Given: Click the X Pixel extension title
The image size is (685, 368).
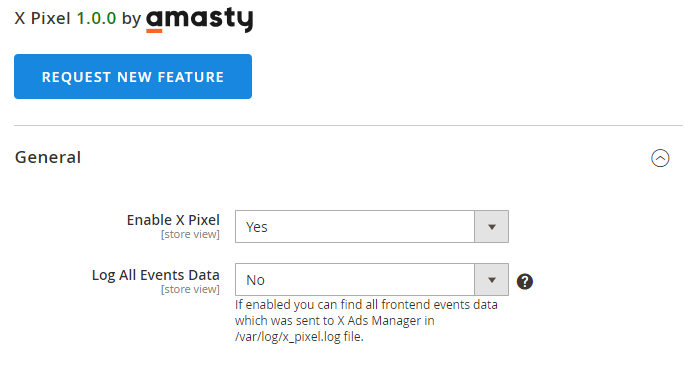Looking at the screenshot, I should [42, 18].
